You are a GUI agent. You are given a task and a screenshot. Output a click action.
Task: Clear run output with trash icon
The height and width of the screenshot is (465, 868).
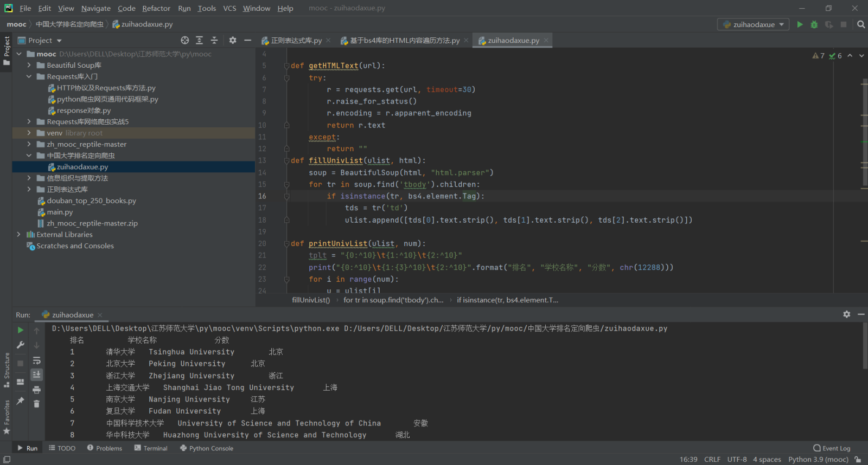36,404
